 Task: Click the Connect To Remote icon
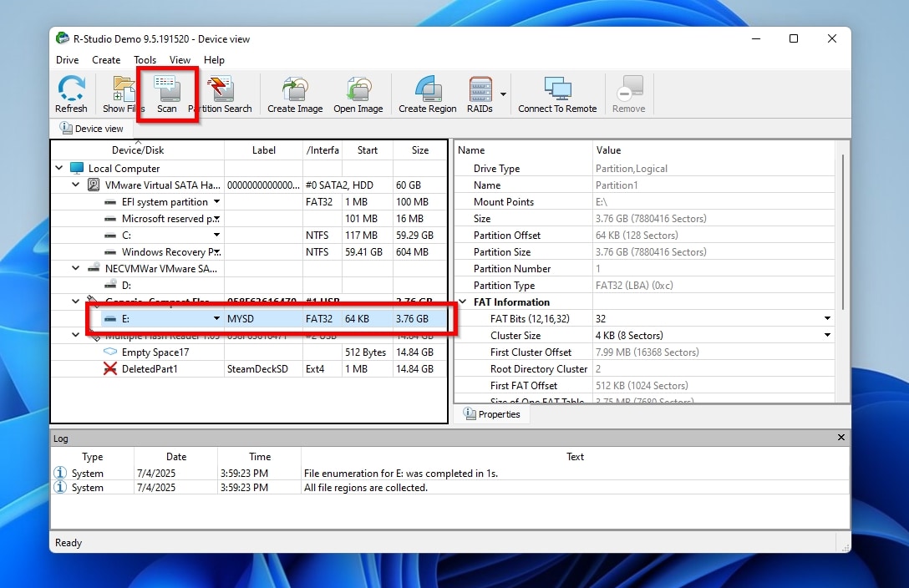click(558, 94)
